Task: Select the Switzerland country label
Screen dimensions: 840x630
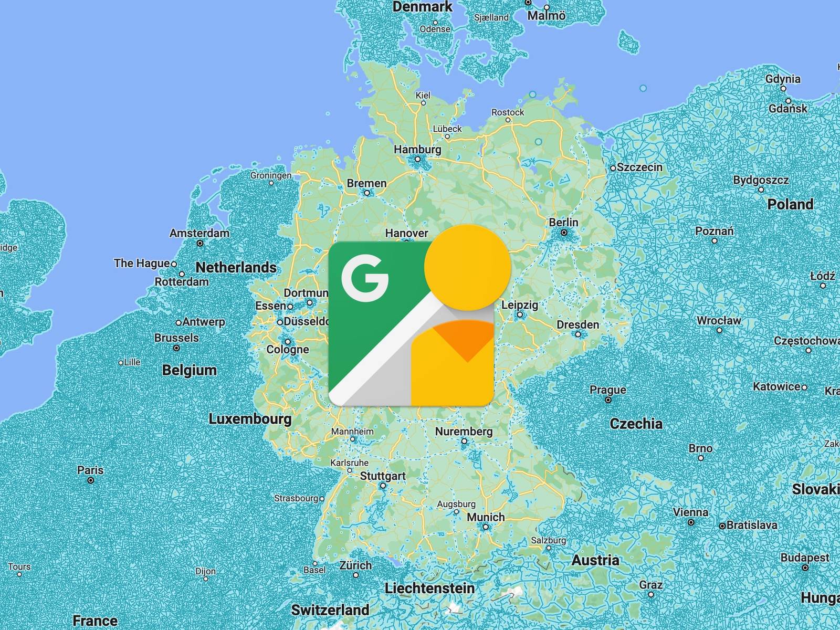Action: (330, 610)
